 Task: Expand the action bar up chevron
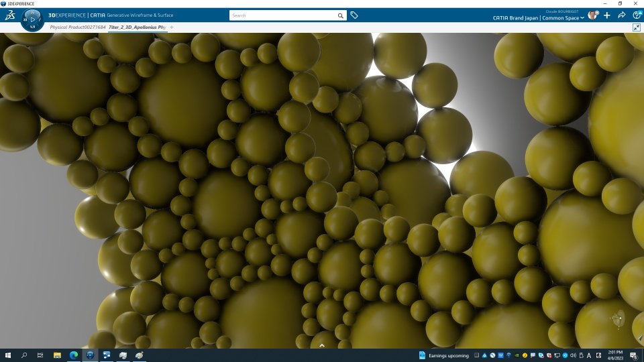click(322, 345)
